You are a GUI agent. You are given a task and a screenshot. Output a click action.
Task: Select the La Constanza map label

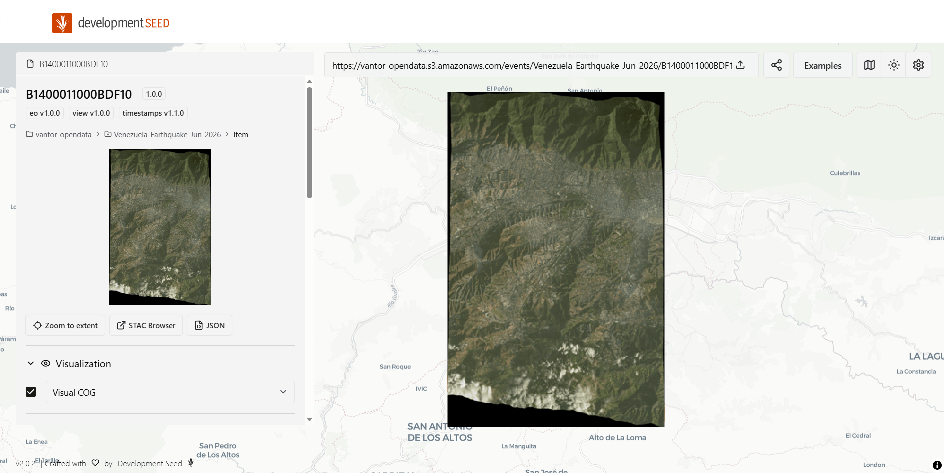(x=916, y=371)
